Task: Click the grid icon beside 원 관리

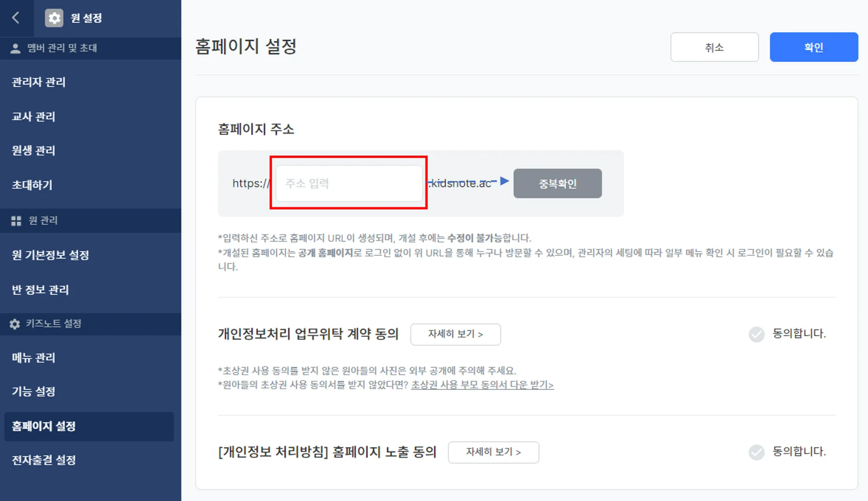Action: click(x=16, y=221)
